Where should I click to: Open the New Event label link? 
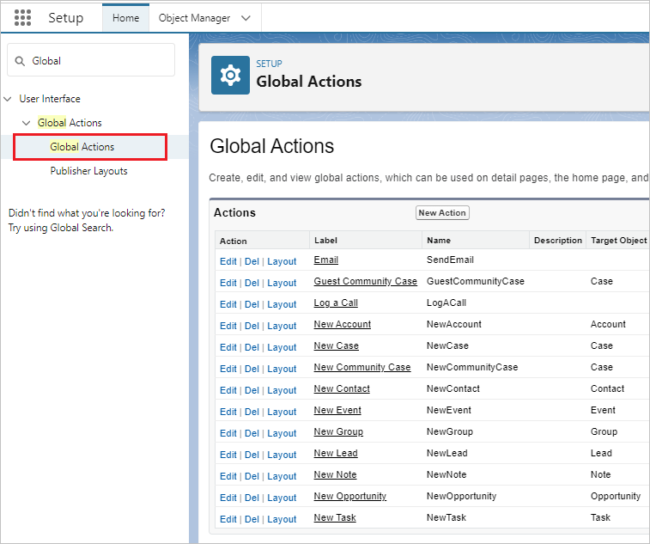click(337, 410)
